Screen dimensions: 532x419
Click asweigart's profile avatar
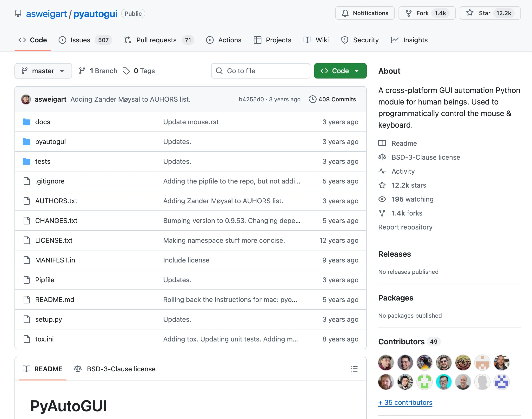(x=26, y=99)
